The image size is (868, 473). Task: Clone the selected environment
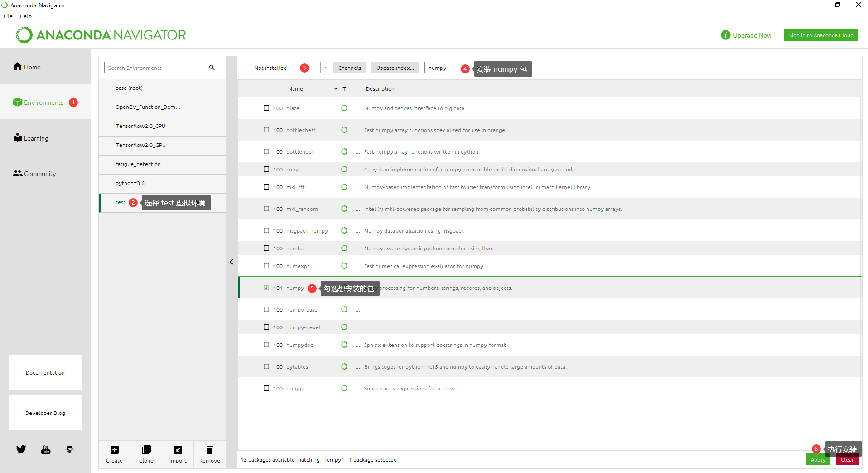point(146,454)
